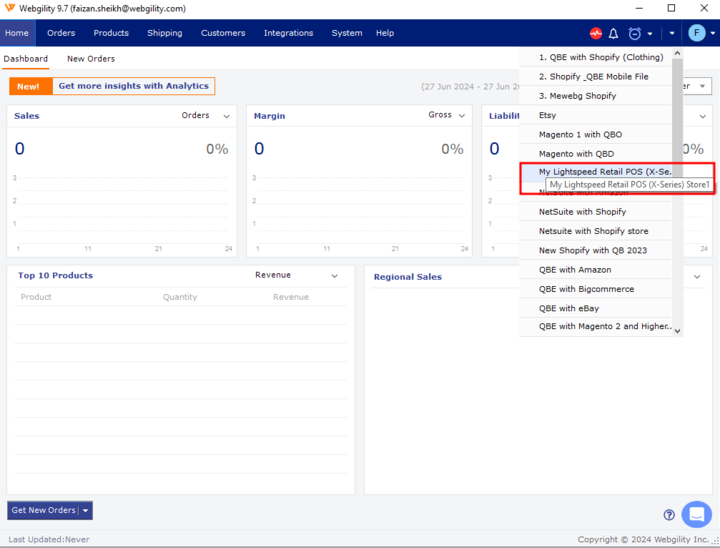Viewport: 720px width, 548px height.
Task: Select Magento with QBD
Action: pyautogui.click(x=596, y=154)
